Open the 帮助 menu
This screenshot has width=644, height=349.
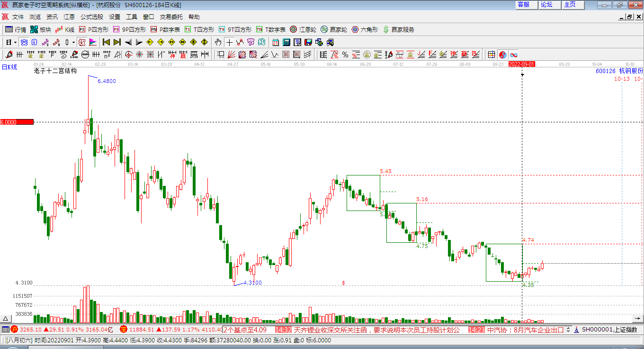coord(194,17)
